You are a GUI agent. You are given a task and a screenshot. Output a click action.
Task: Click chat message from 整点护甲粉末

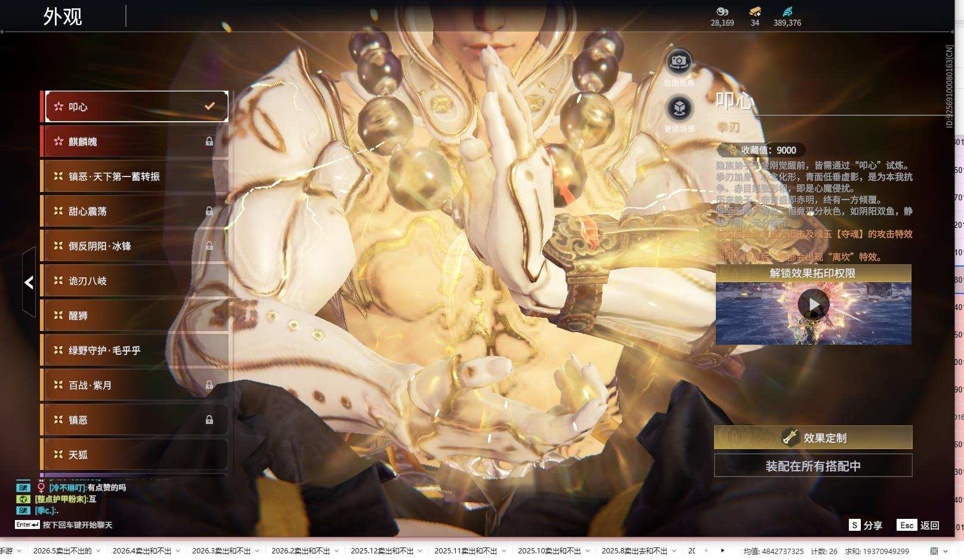coord(66,499)
